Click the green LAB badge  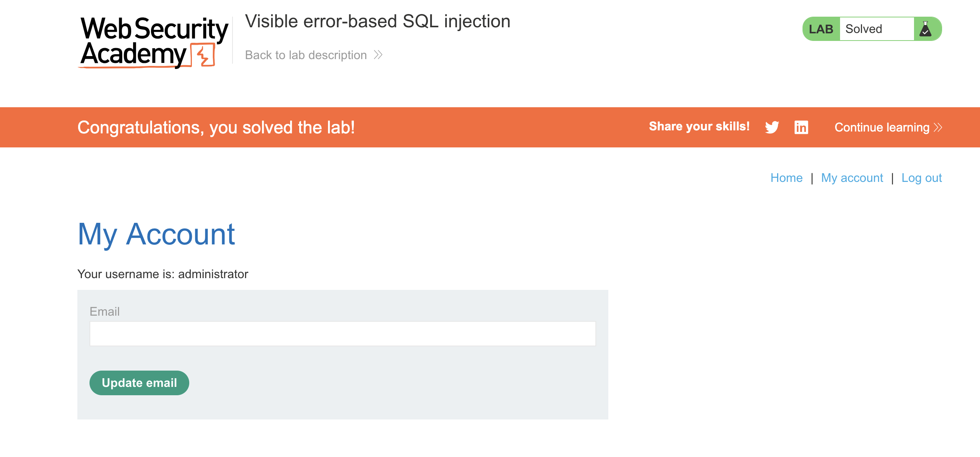click(821, 29)
